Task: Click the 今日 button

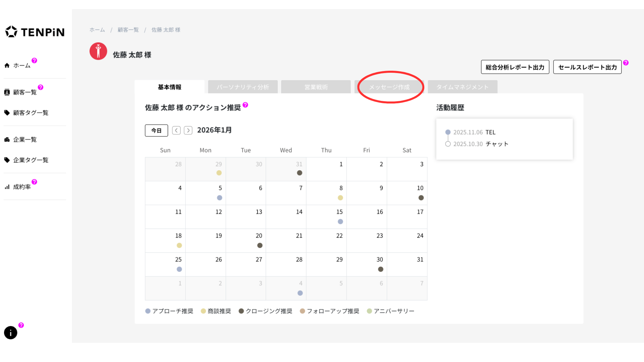Action: [156, 130]
